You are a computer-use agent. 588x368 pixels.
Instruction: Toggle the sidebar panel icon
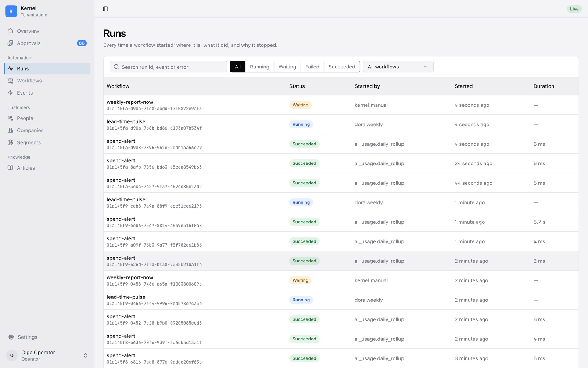click(105, 9)
